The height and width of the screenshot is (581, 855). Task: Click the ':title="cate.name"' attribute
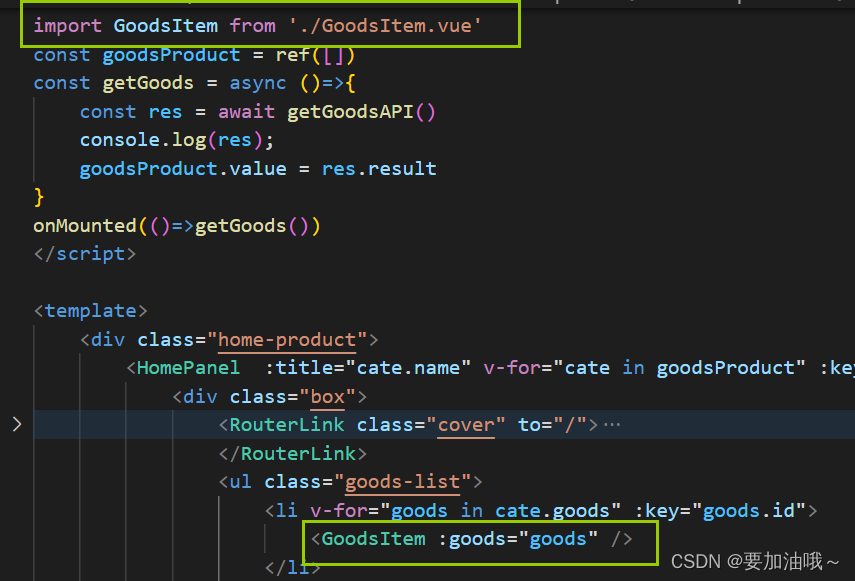(368, 368)
